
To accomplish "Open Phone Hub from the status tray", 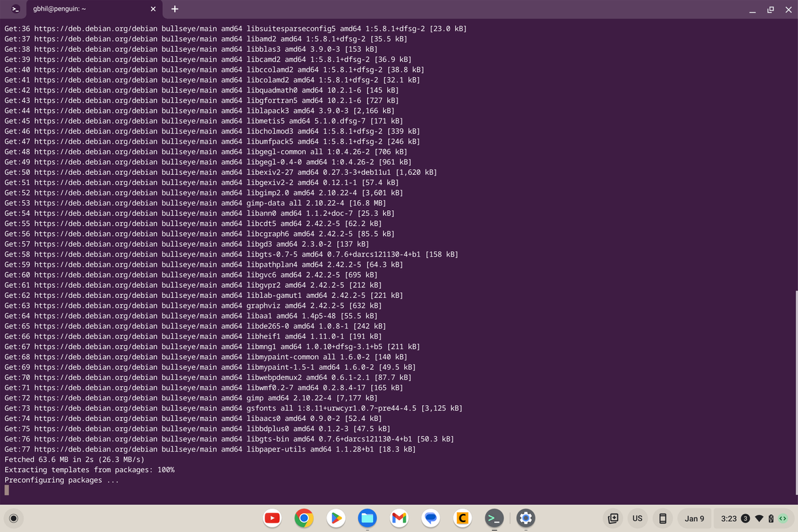I will pyautogui.click(x=663, y=518).
